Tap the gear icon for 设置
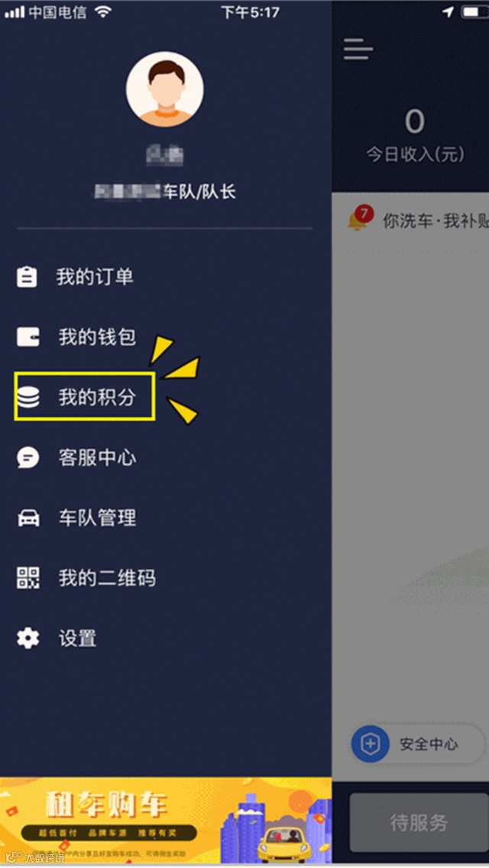Image resolution: width=489 pixels, height=868 pixels. click(28, 638)
